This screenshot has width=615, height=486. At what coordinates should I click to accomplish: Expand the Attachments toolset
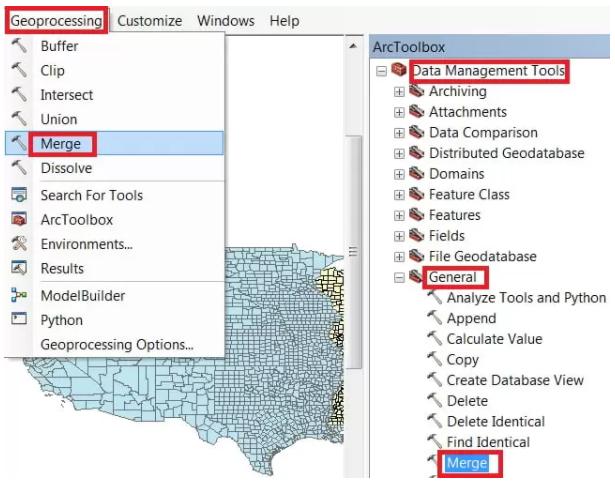pos(399,113)
